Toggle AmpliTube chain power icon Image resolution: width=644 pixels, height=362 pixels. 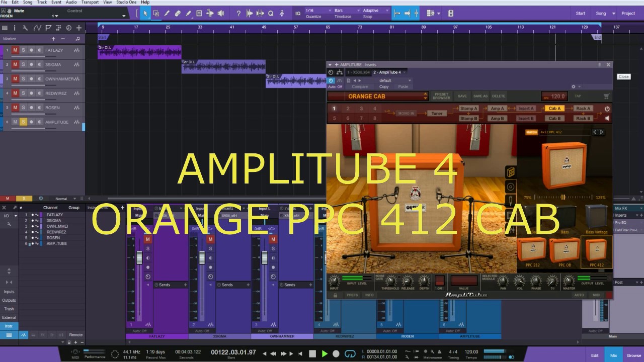(x=607, y=109)
